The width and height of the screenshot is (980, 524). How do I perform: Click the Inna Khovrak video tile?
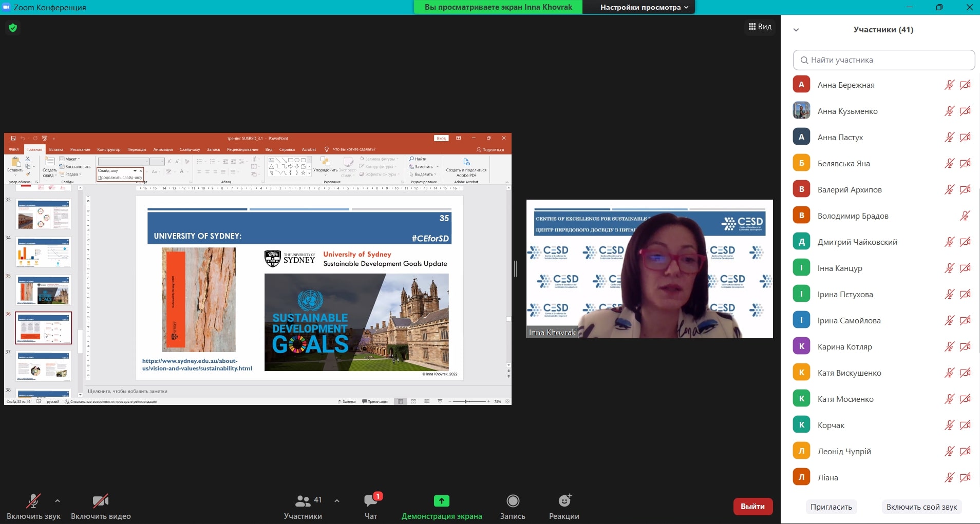(x=649, y=268)
